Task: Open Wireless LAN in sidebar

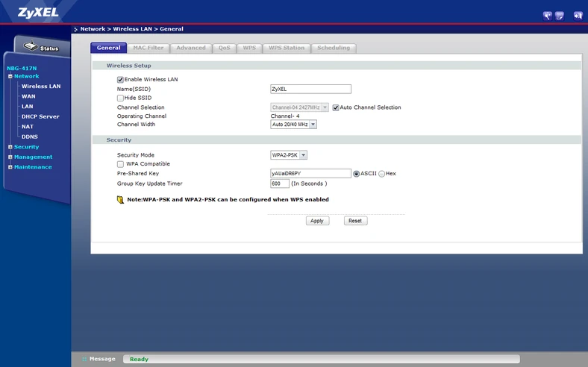Action: pyautogui.click(x=41, y=87)
